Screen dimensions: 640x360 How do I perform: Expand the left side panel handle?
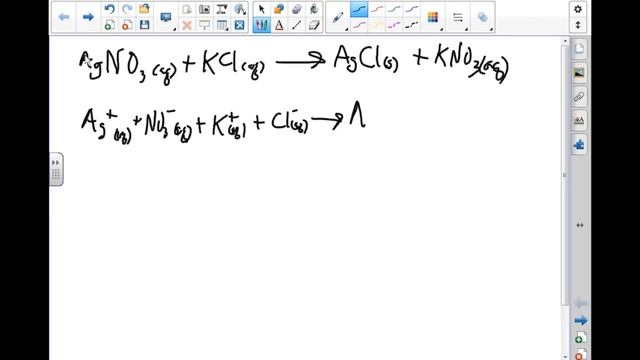click(x=56, y=169)
